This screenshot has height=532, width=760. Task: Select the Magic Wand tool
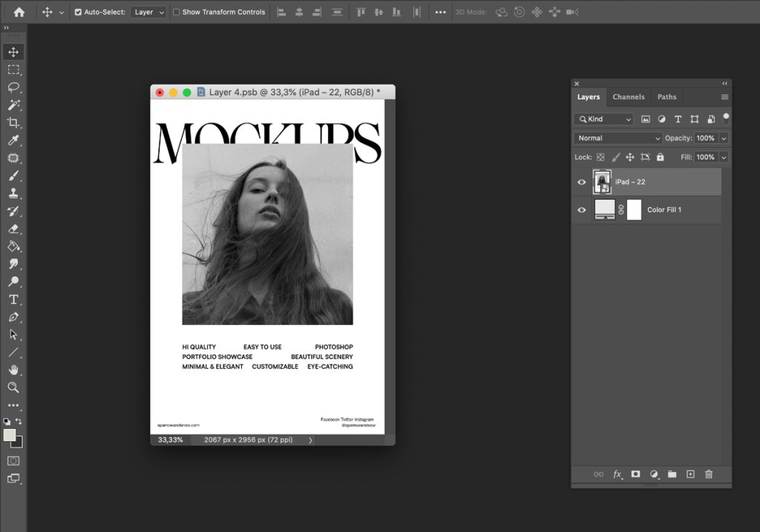(13, 105)
